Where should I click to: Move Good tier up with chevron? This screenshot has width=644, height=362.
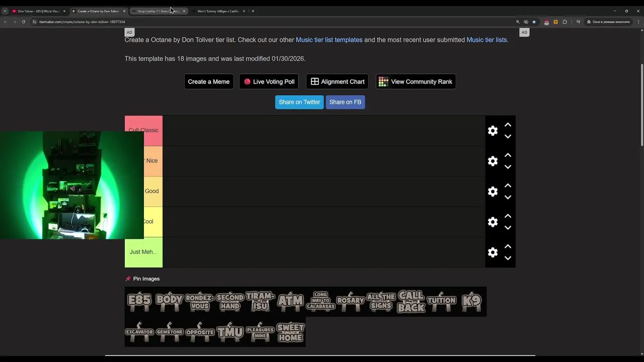pos(508,186)
